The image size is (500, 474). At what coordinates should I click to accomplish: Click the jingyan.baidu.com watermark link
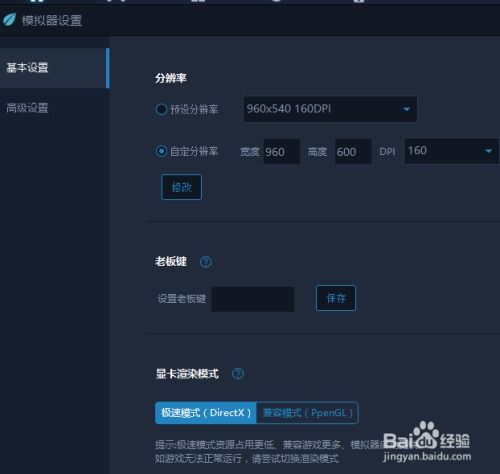point(427,456)
